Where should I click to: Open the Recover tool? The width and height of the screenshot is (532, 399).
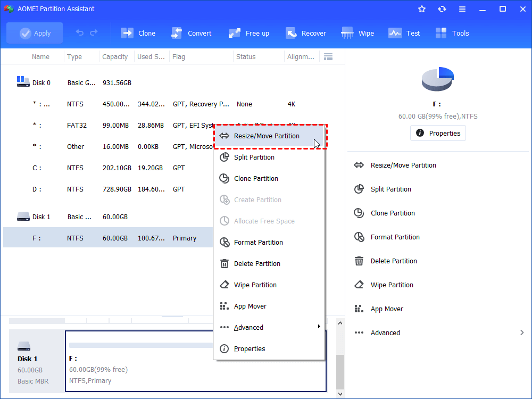coord(290,33)
